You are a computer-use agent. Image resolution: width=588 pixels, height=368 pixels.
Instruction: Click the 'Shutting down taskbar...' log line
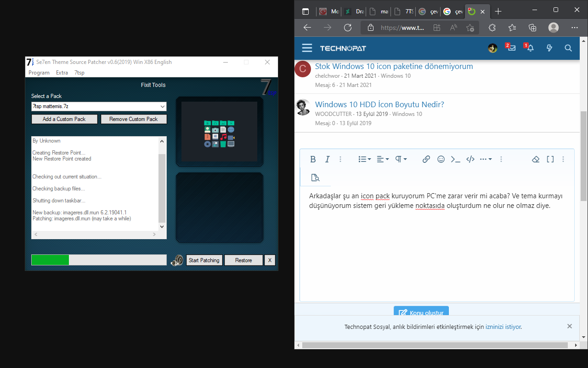pyautogui.click(x=59, y=201)
